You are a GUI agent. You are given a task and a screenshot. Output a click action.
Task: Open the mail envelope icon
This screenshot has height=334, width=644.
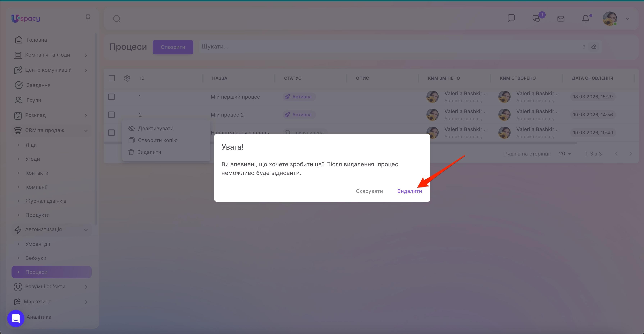coord(561,19)
